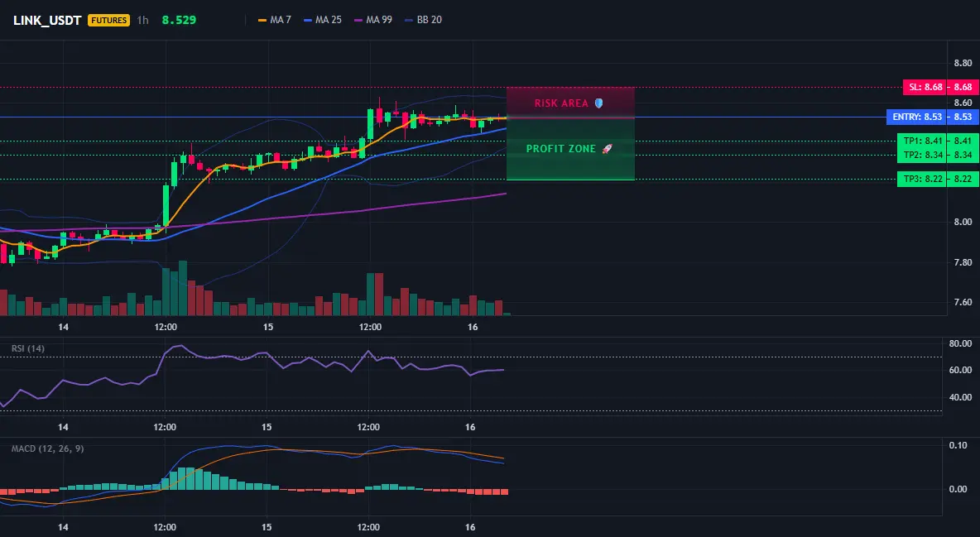
Task: Open the RSI (14) indicator label
Action: pyautogui.click(x=28, y=348)
